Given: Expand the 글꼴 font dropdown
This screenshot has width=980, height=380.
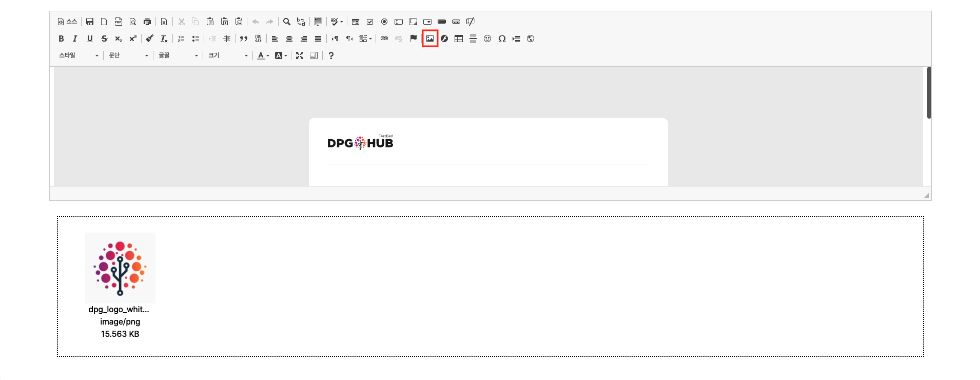Looking at the screenshot, I should (x=178, y=55).
